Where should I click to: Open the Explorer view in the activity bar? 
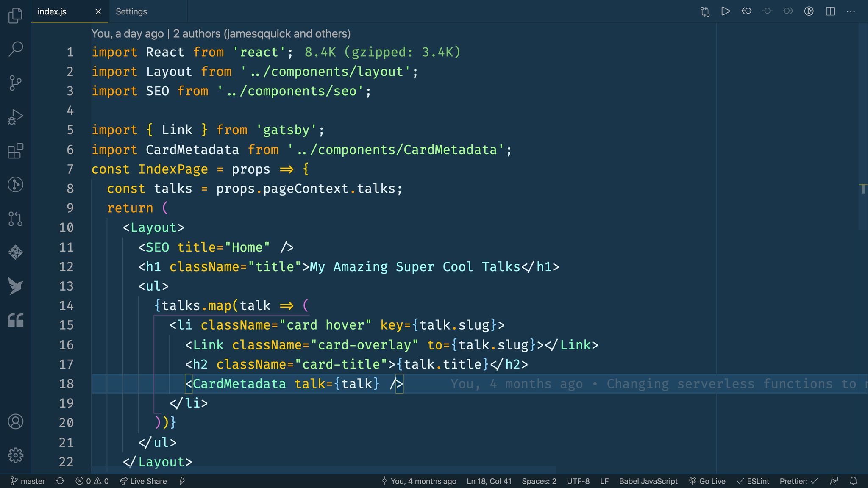(x=15, y=16)
